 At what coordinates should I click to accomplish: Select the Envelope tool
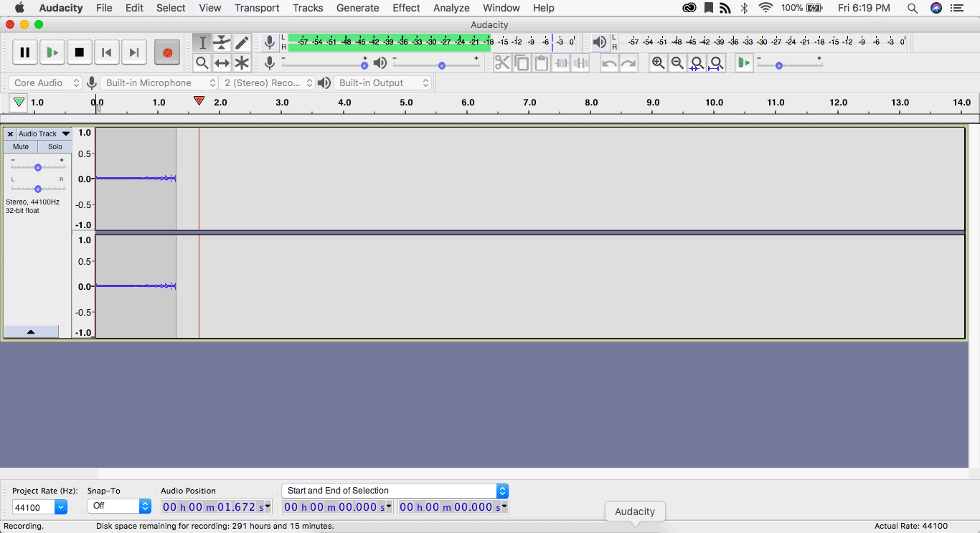pyautogui.click(x=222, y=43)
